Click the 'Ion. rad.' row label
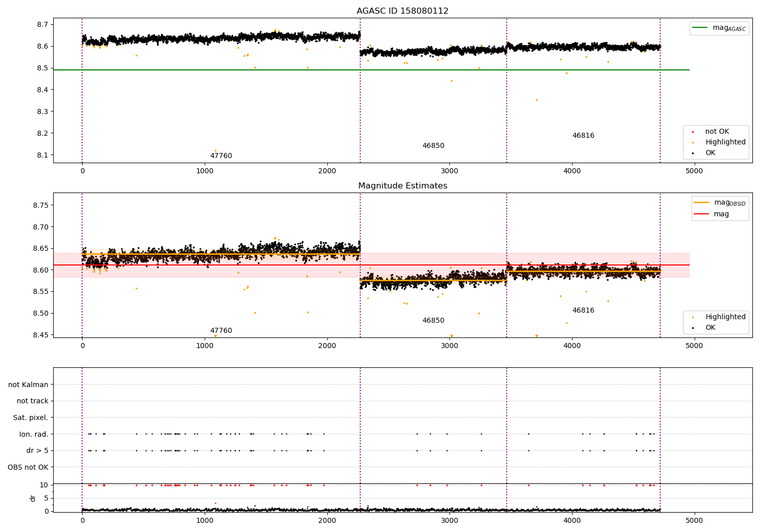 [34, 434]
